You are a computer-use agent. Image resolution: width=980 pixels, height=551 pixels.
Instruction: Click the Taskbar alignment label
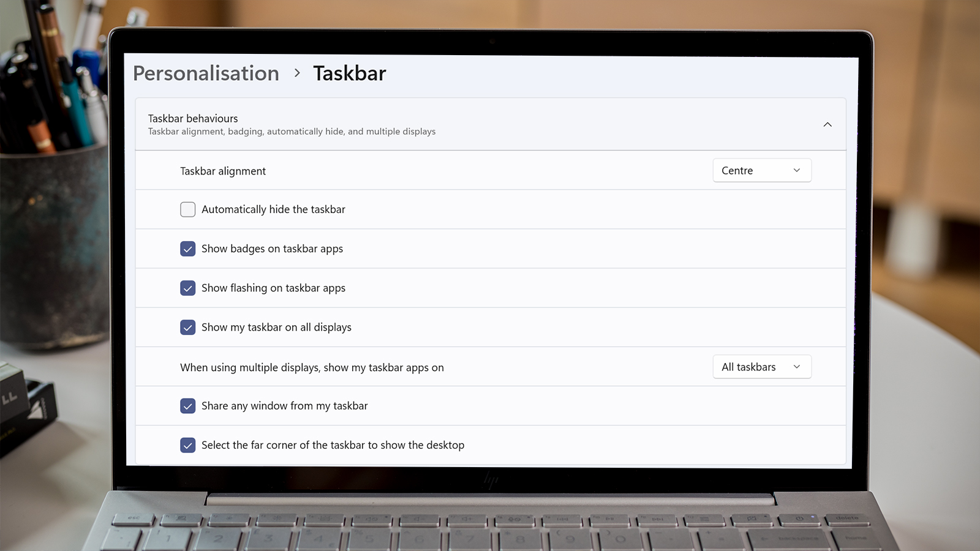pyautogui.click(x=223, y=171)
